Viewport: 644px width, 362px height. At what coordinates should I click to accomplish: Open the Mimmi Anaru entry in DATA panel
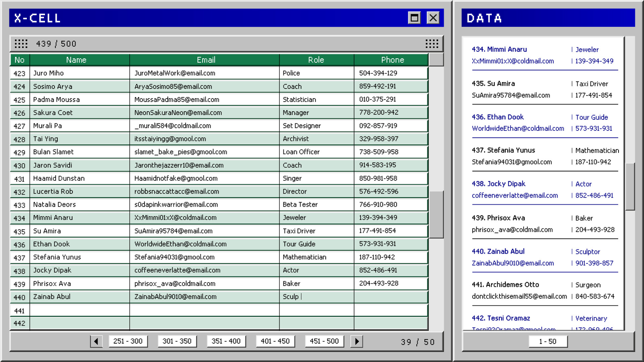[x=499, y=49]
